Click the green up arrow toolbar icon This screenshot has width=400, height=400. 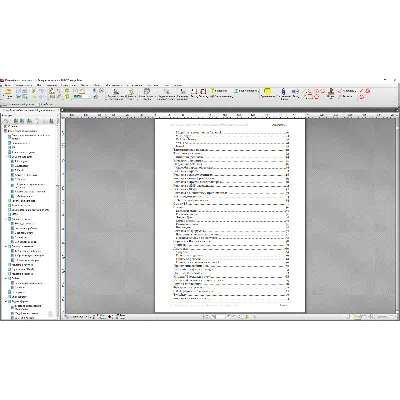coord(67,91)
